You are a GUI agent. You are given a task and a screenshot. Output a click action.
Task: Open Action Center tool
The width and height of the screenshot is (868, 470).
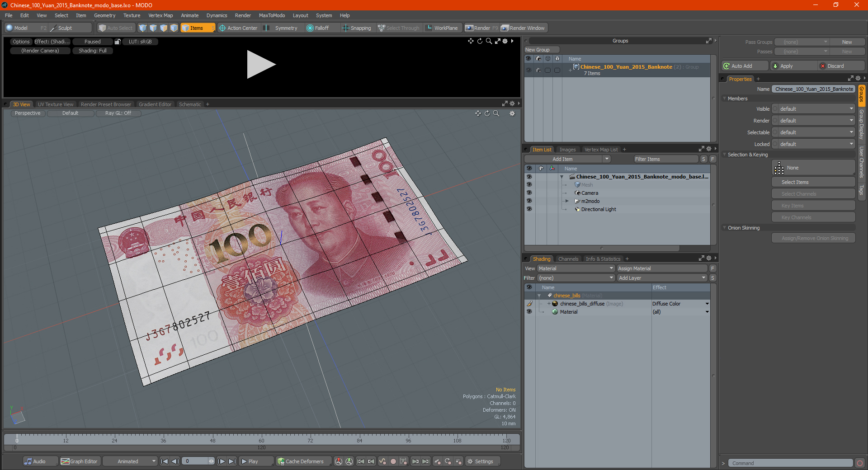238,28
